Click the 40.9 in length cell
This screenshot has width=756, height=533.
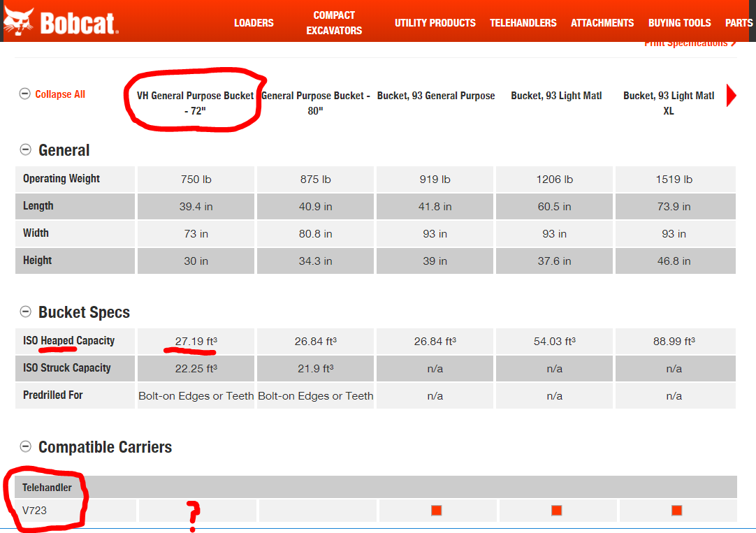315,206
